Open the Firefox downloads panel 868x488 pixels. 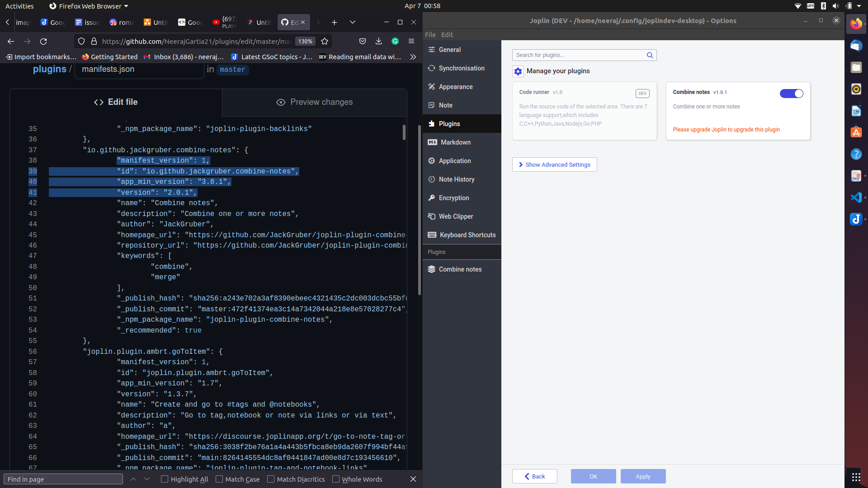[x=379, y=42]
